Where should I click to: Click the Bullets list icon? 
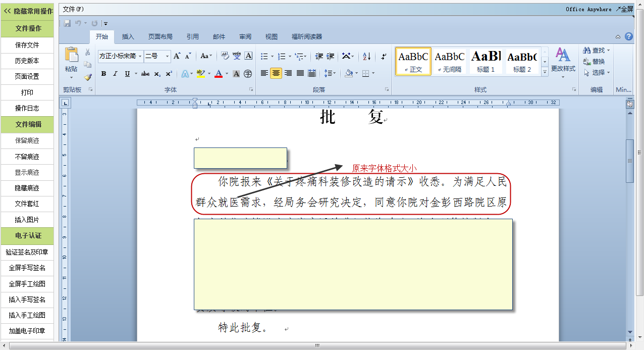(x=264, y=56)
